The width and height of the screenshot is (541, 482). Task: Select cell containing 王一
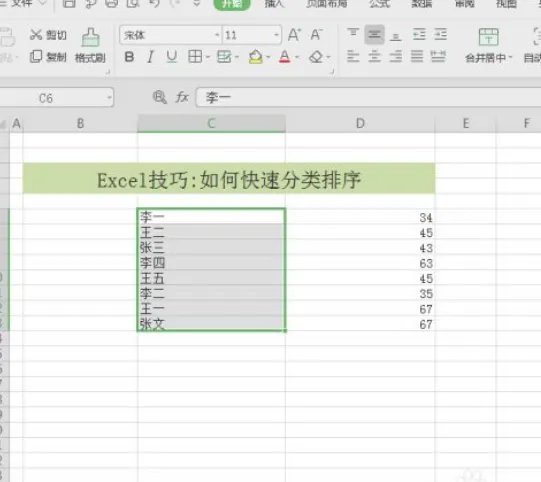[212, 308]
